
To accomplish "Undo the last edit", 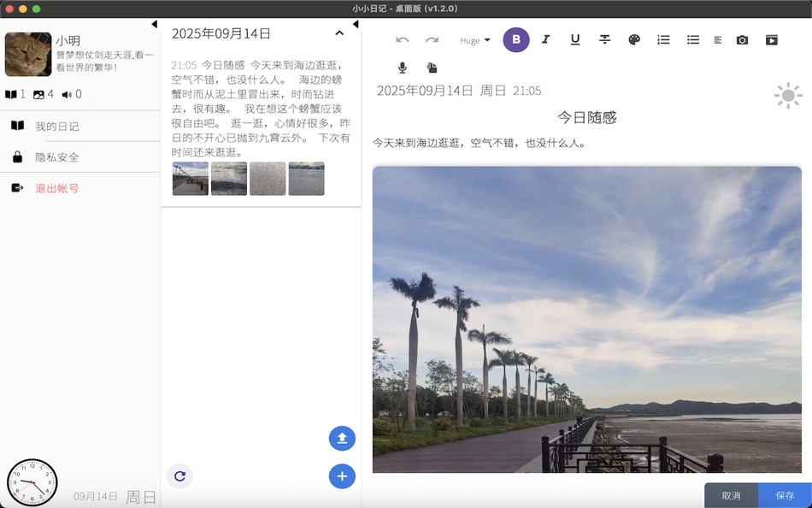I will [x=402, y=39].
